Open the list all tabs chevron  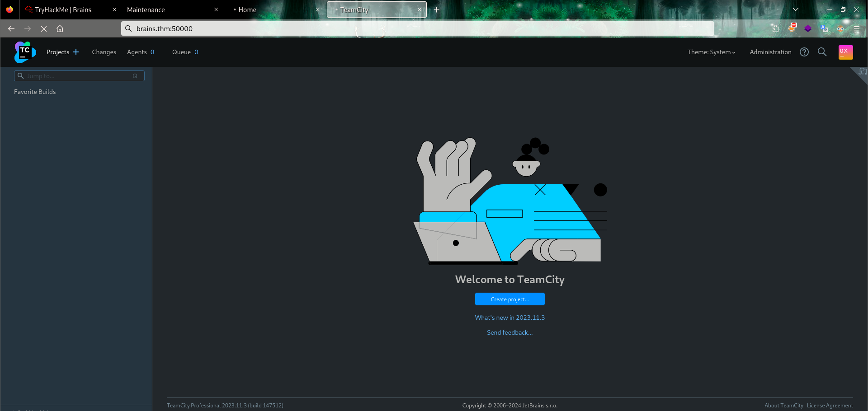click(795, 9)
